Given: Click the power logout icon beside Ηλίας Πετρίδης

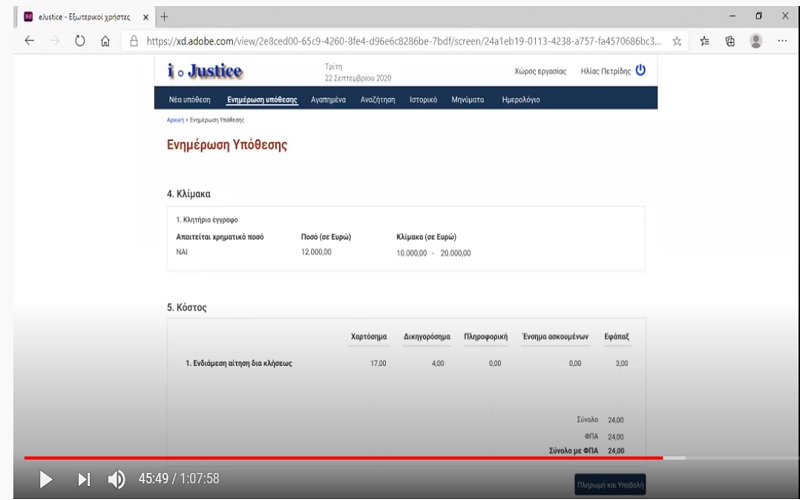Looking at the screenshot, I should tap(641, 71).
